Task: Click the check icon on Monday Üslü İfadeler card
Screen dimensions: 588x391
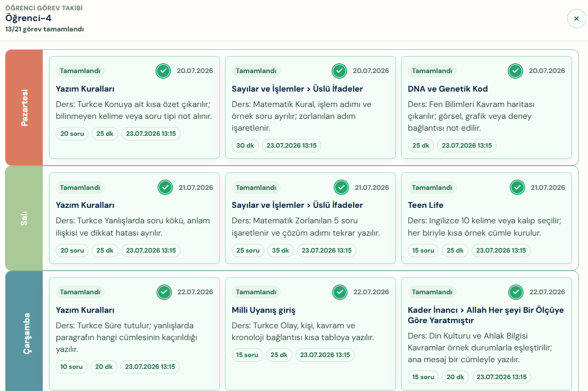Action: [x=339, y=71]
